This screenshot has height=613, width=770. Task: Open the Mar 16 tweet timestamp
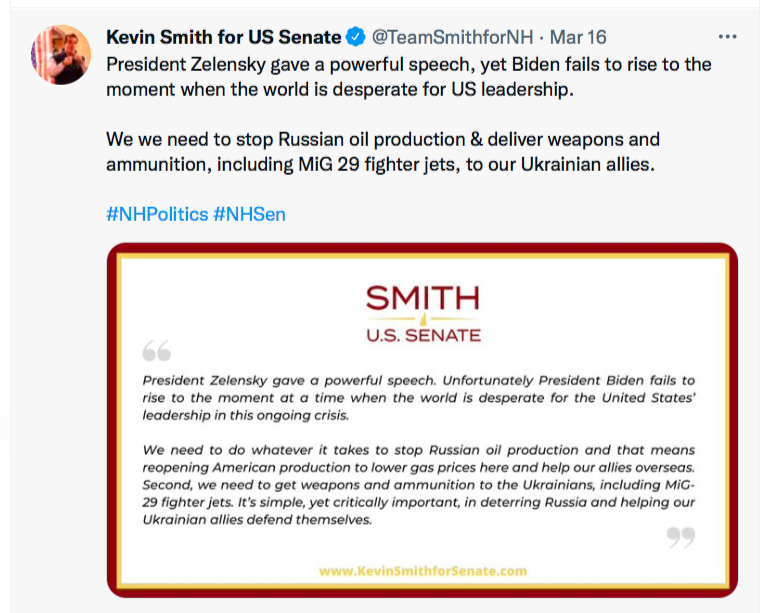click(578, 38)
